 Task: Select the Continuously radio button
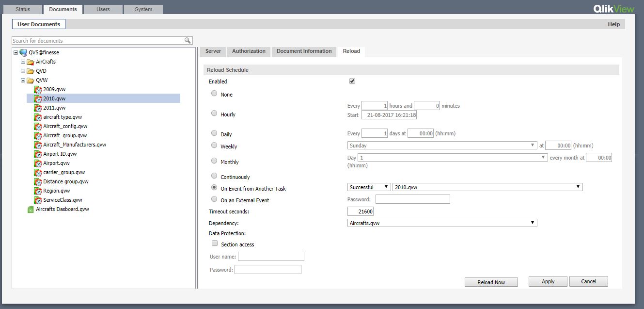coord(214,176)
